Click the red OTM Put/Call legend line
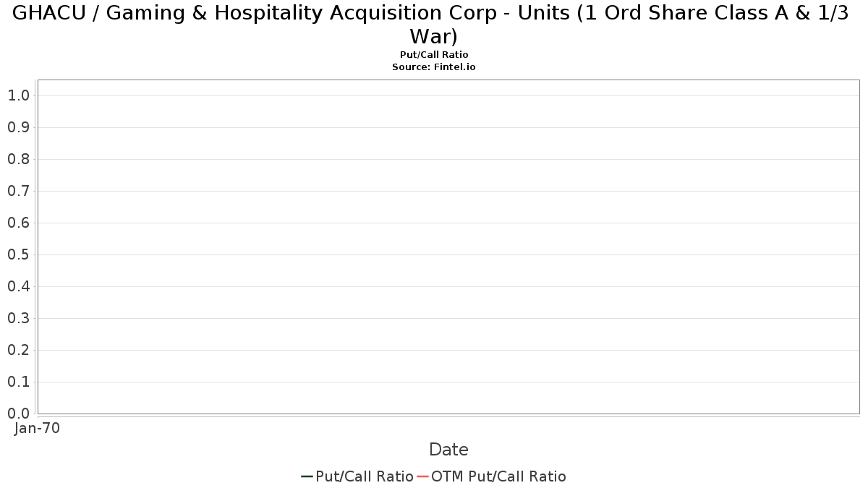The width and height of the screenshot is (868, 488). (422, 476)
